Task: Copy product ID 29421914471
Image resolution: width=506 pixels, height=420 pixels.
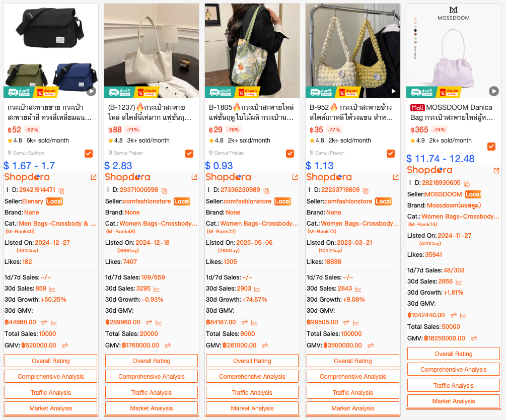Action: (61, 190)
